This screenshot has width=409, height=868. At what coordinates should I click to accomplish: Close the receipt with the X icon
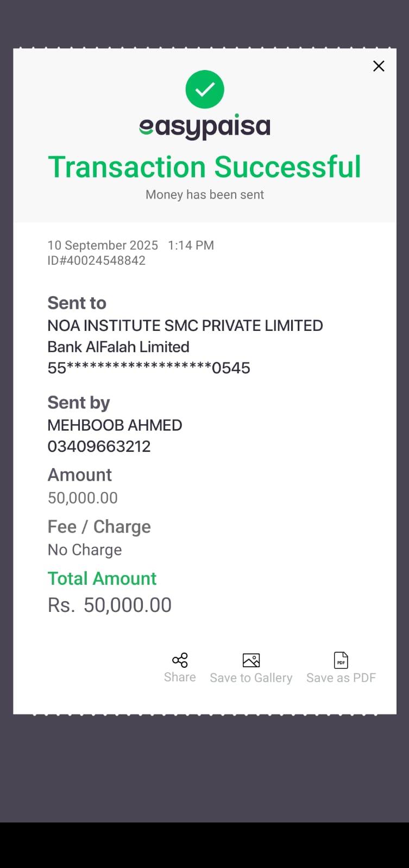click(x=379, y=66)
